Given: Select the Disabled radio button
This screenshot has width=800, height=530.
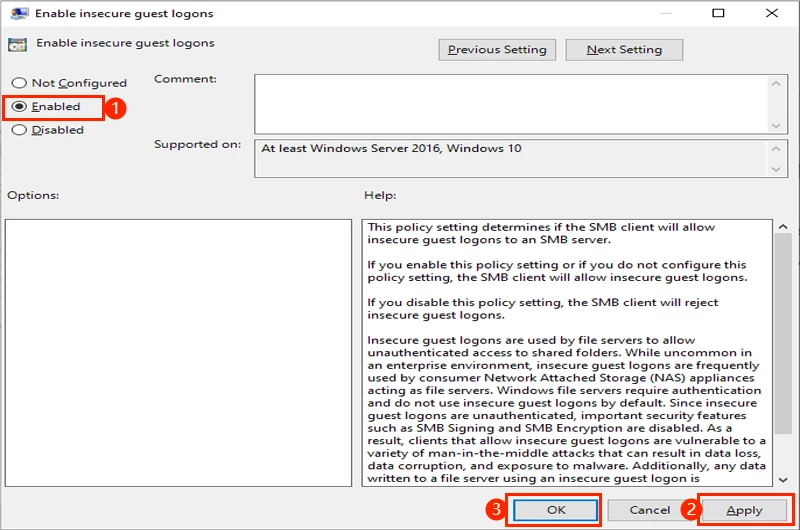Looking at the screenshot, I should click(x=47, y=130).
